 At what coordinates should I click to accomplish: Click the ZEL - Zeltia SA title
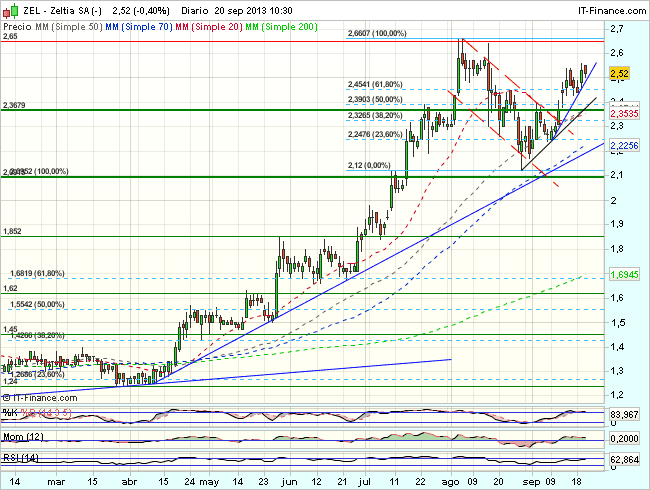tap(62, 11)
